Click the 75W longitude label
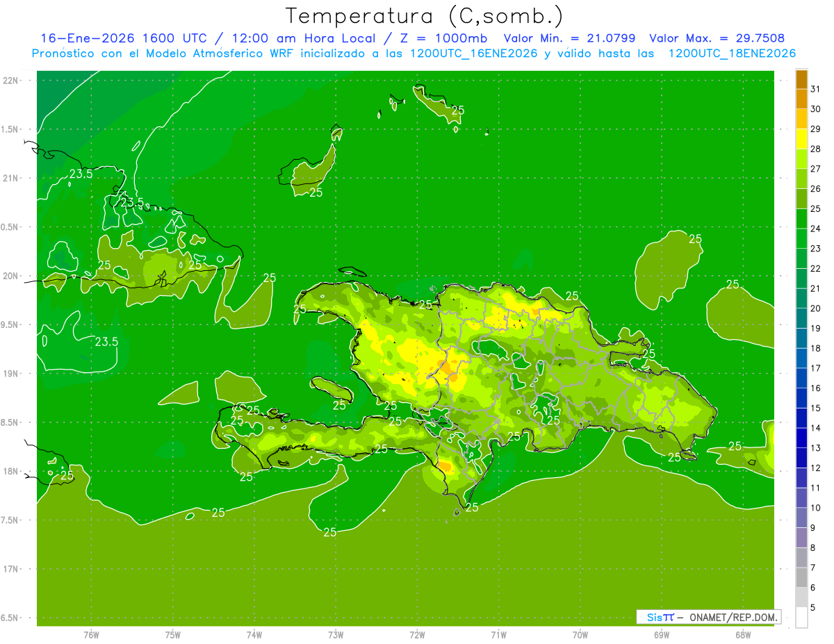Image resolution: width=834 pixels, height=644 pixels. click(x=173, y=634)
